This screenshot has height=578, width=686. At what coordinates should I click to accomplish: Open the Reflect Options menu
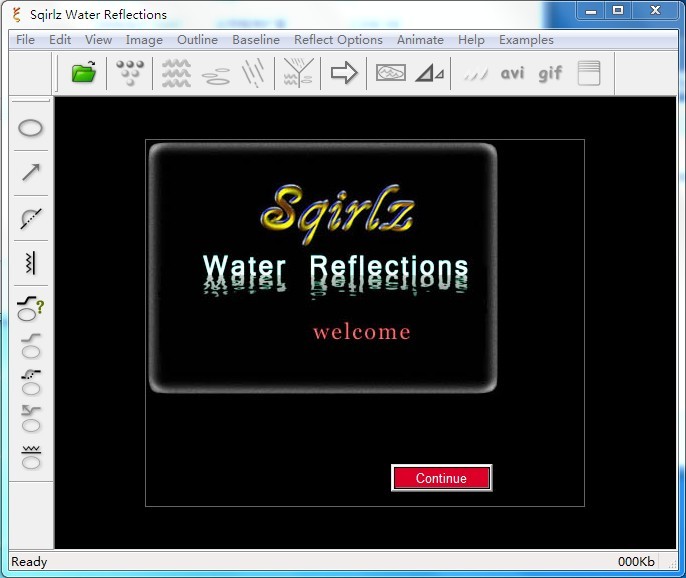point(338,40)
